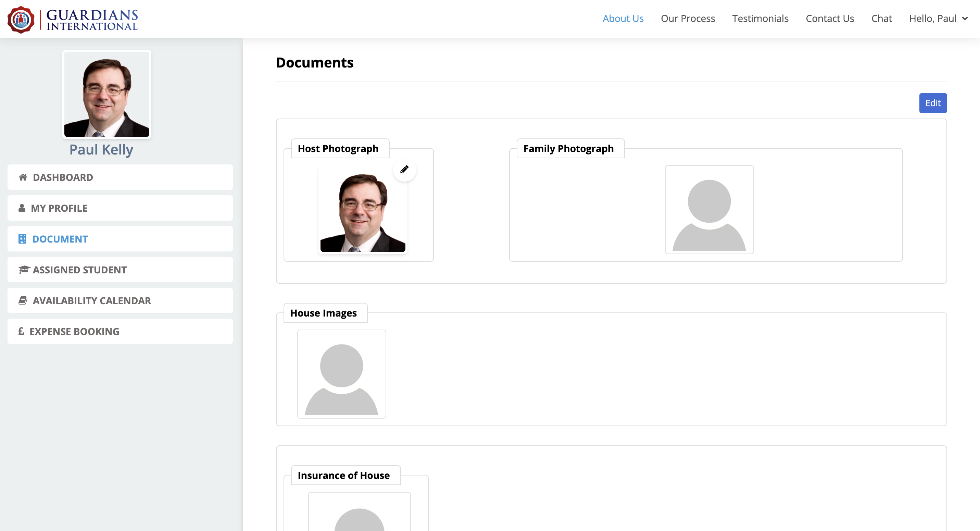Click Paul Kelly's sidebar profile picture
Image resolution: width=980 pixels, height=531 pixels.
coord(106,95)
